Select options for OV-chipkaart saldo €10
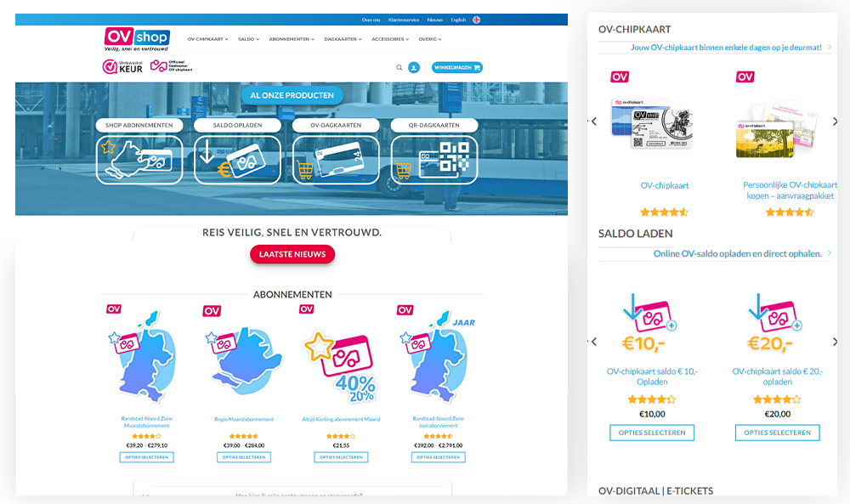 (652, 433)
